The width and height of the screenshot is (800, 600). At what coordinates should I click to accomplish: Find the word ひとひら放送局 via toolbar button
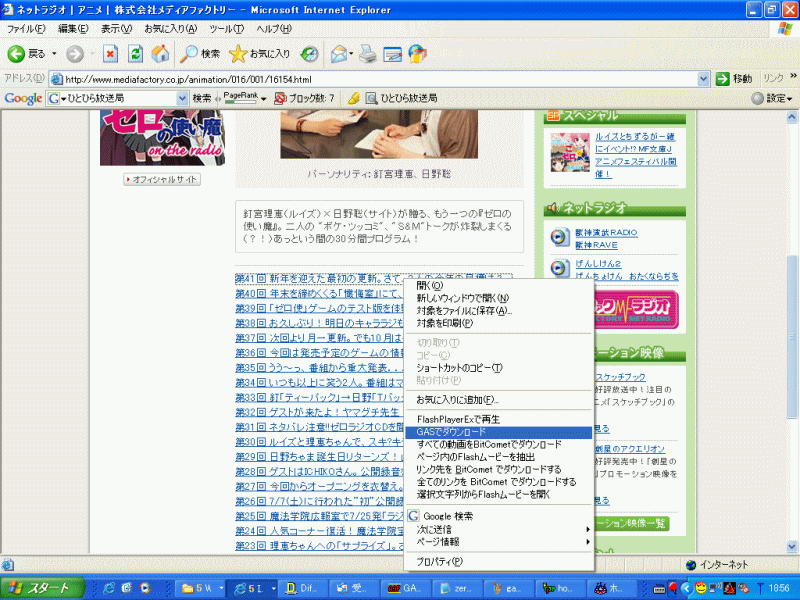click(x=402, y=98)
